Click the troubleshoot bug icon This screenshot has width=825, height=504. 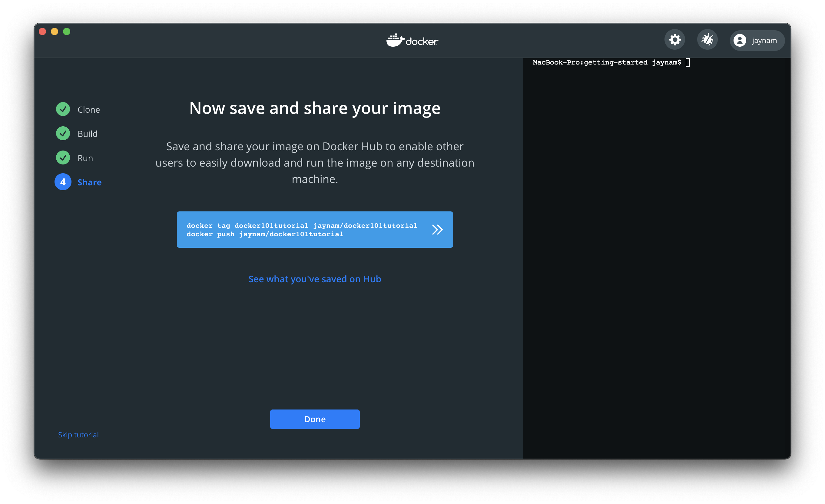tap(707, 40)
